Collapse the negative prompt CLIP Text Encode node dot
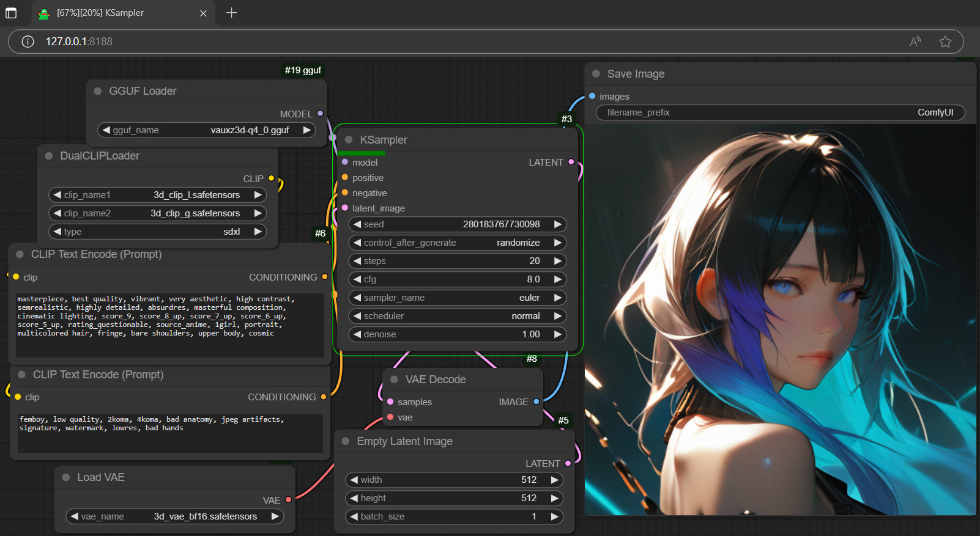Viewport: 980px width, 536px height. click(21, 375)
